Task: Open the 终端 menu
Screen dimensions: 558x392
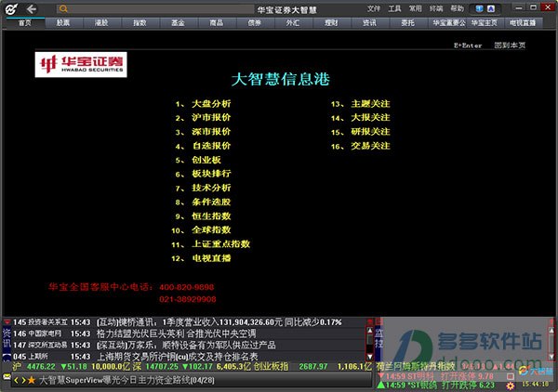Action: 436,8
